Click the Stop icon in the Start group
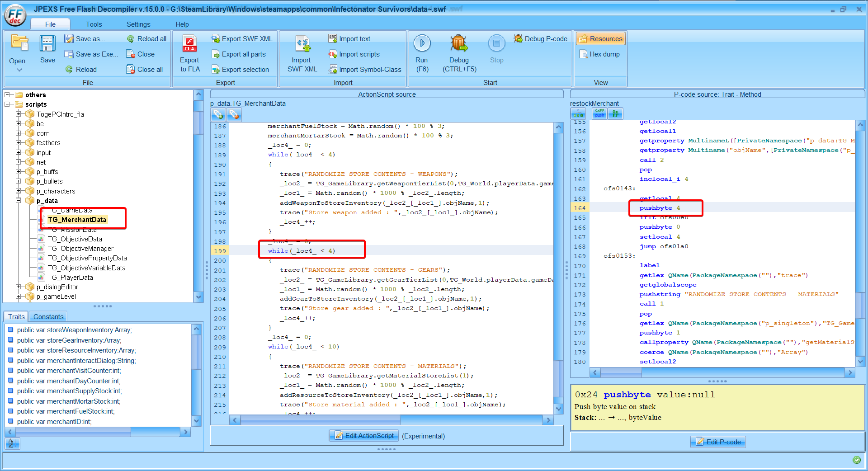The height and width of the screenshot is (471, 868). click(496, 43)
